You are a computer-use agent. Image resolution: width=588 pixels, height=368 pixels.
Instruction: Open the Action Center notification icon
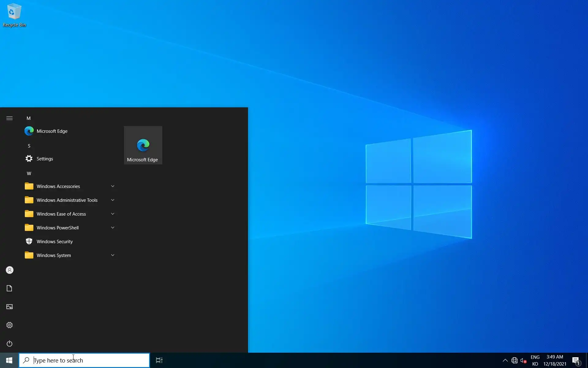tap(576, 361)
